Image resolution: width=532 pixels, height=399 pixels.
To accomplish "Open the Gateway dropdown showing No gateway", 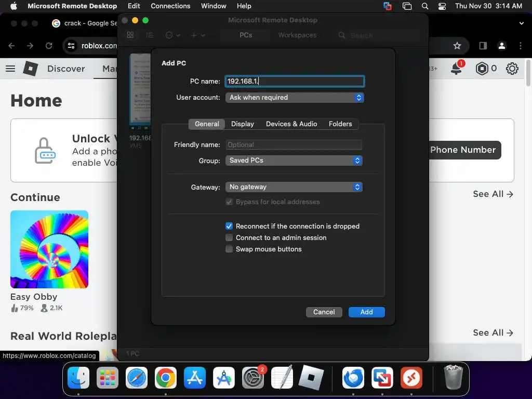I will click(x=294, y=187).
